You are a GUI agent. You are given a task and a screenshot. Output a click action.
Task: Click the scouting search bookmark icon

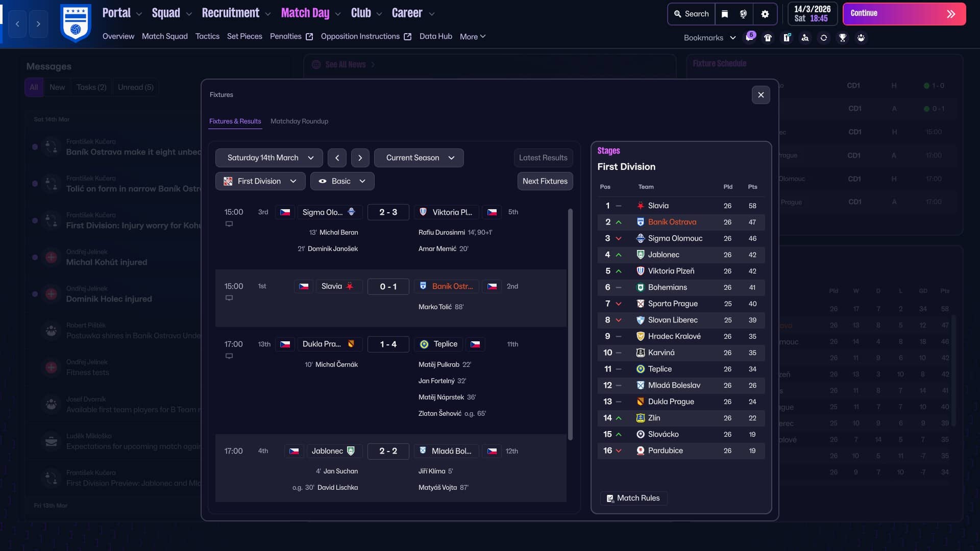(805, 38)
